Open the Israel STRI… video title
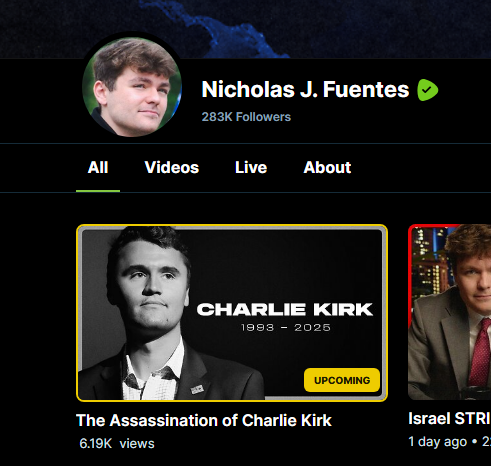Screen dimensions: 491x466 point(449,419)
